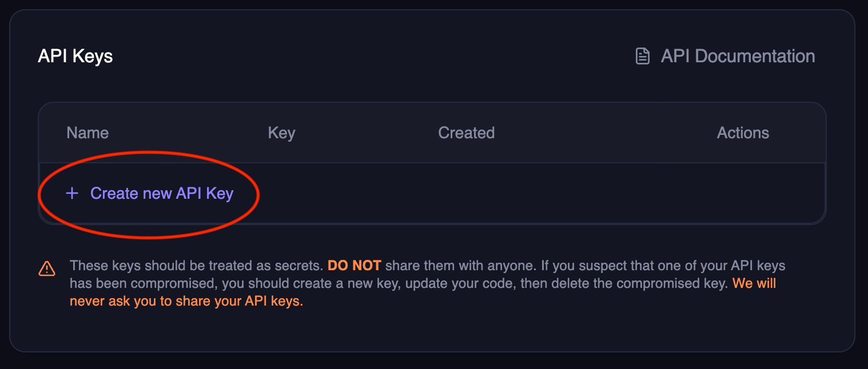Sort the table by the Name column
This screenshot has height=369, width=868.
coord(87,133)
